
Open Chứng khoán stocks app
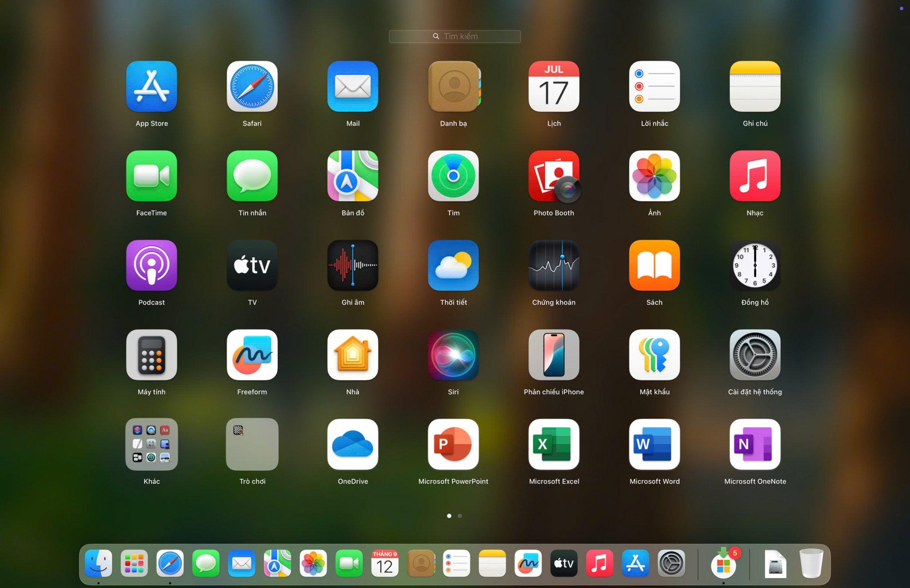pyautogui.click(x=554, y=265)
